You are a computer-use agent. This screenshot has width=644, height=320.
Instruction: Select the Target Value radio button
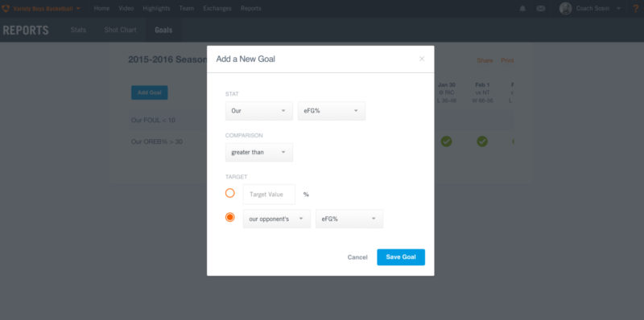[x=230, y=193]
